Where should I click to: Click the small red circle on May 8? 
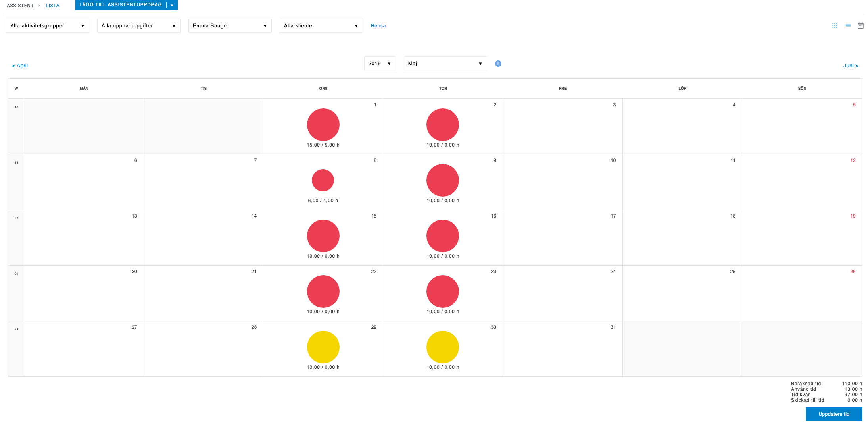coord(323,180)
